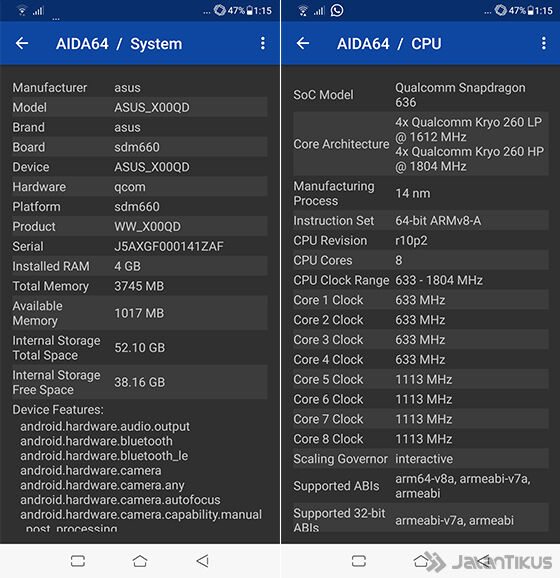Select Installed RAM value 4 GB
This screenshot has height=578, width=560.
[x=128, y=267]
